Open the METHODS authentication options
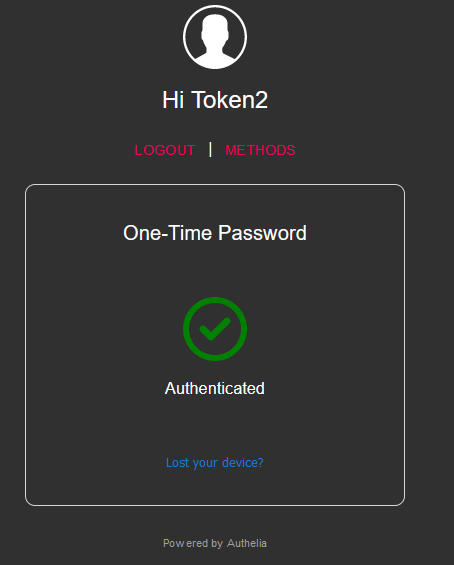Image resolution: width=454 pixels, height=565 pixels. click(x=260, y=150)
